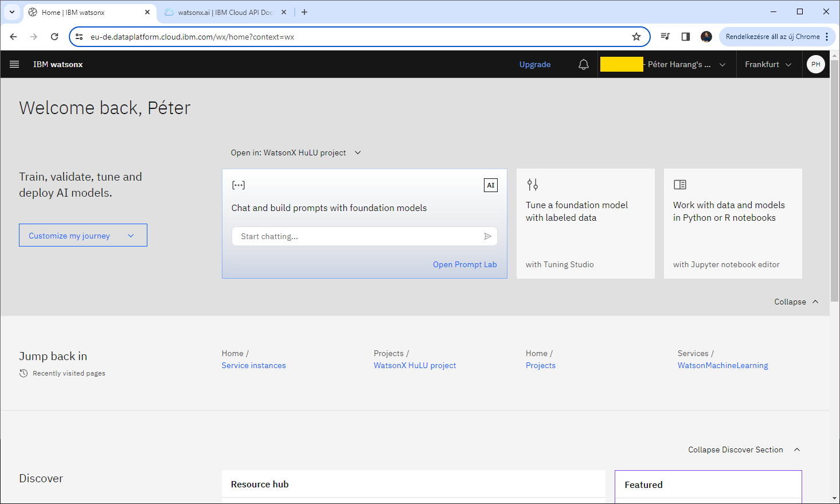This screenshot has height=504, width=840.
Task: Open a new browser tab
Action: (304, 12)
